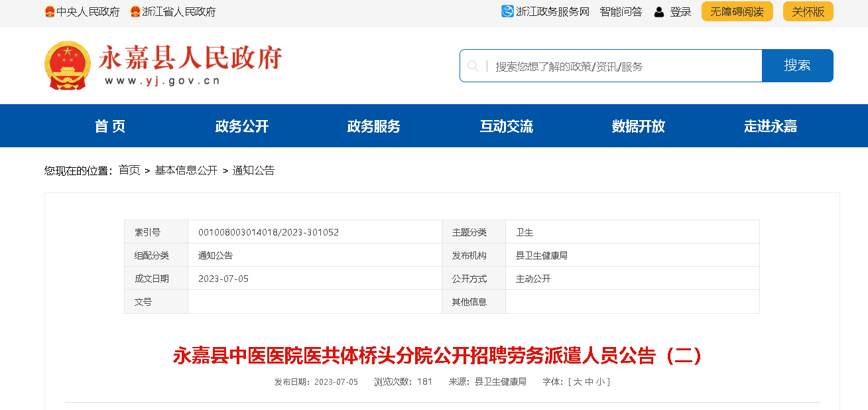Viewport: 868px width, 410px height.
Task: Click 首页 in the breadcrumb trail
Action: [129, 171]
